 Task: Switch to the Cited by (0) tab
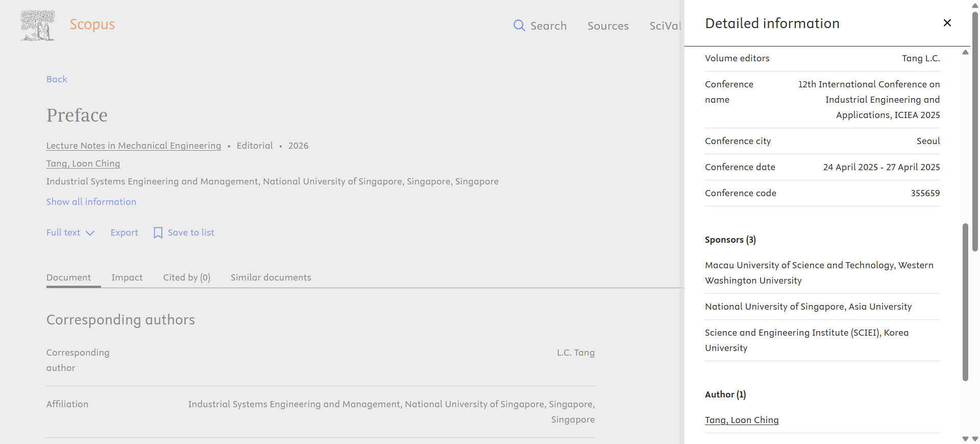[187, 277]
